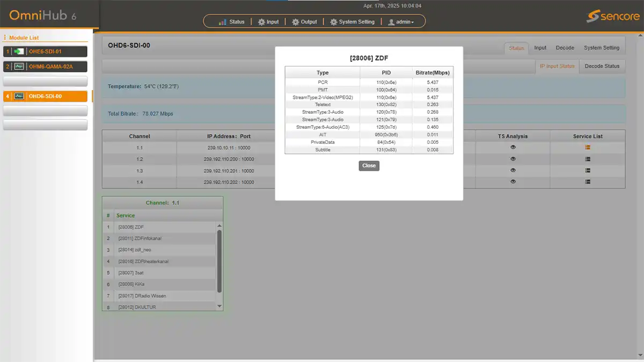Click channel 1.1 in the channel table
This screenshot has width=644, height=362.
click(x=140, y=147)
